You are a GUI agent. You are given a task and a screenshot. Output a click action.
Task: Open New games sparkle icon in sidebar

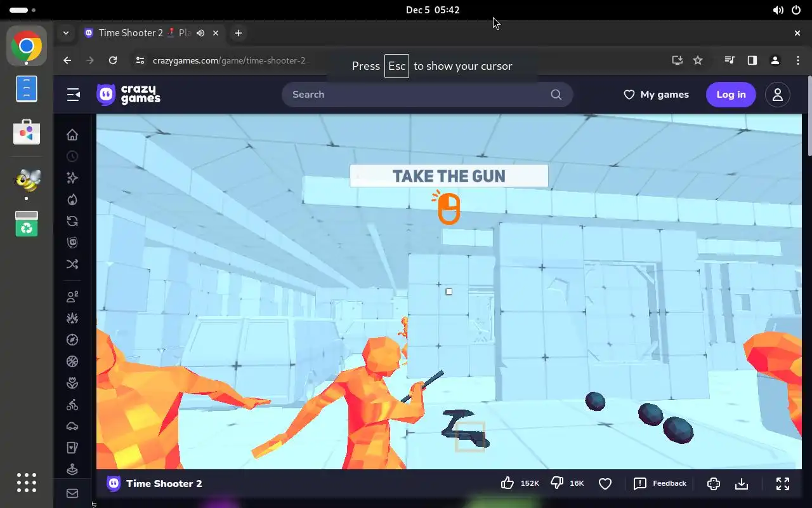pyautogui.click(x=72, y=178)
